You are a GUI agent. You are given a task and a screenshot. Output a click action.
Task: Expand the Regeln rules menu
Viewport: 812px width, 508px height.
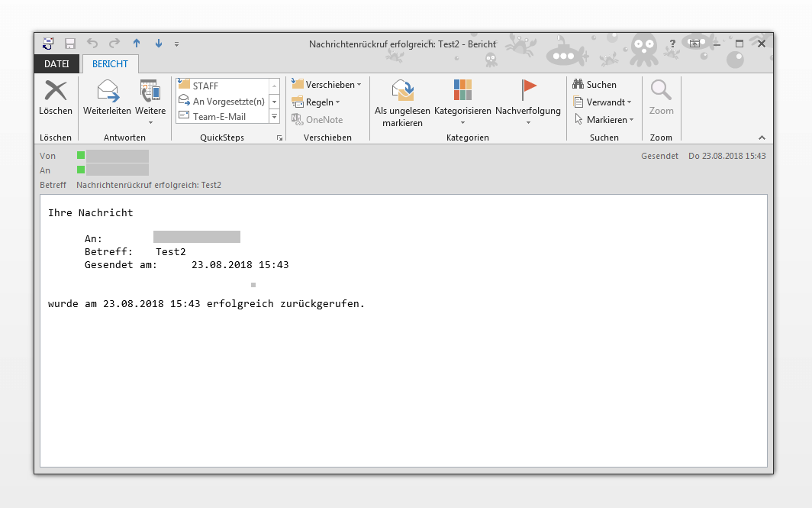click(322, 102)
